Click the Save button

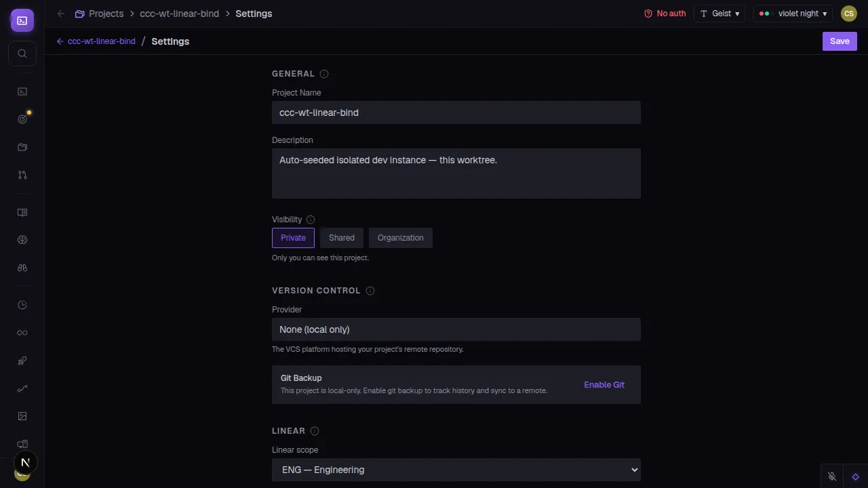click(840, 41)
